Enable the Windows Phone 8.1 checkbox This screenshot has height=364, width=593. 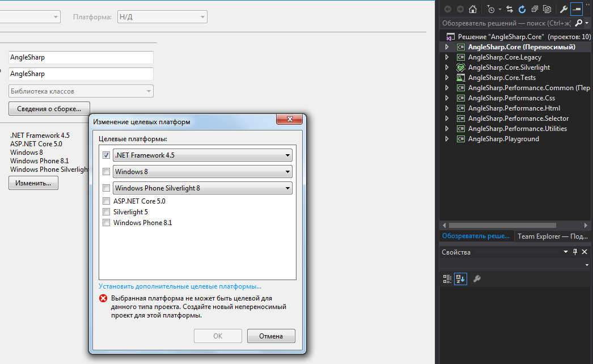(x=106, y=222)
